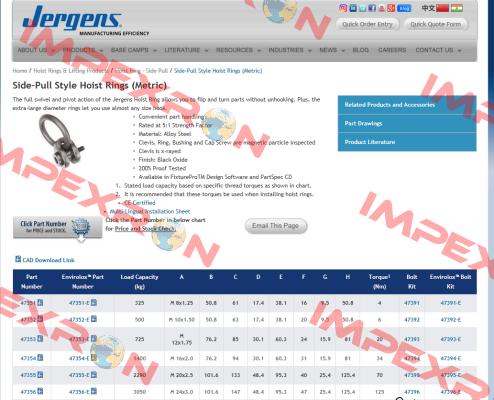Select the India flag icon
Screen dimensions: 494x400
click(x=457, y=8)
